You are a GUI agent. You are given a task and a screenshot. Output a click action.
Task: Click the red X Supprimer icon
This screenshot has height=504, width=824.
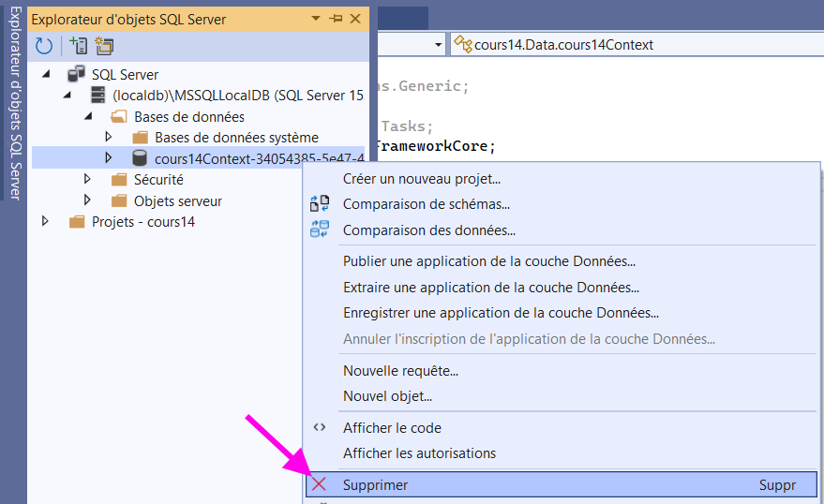pos(319,484)
